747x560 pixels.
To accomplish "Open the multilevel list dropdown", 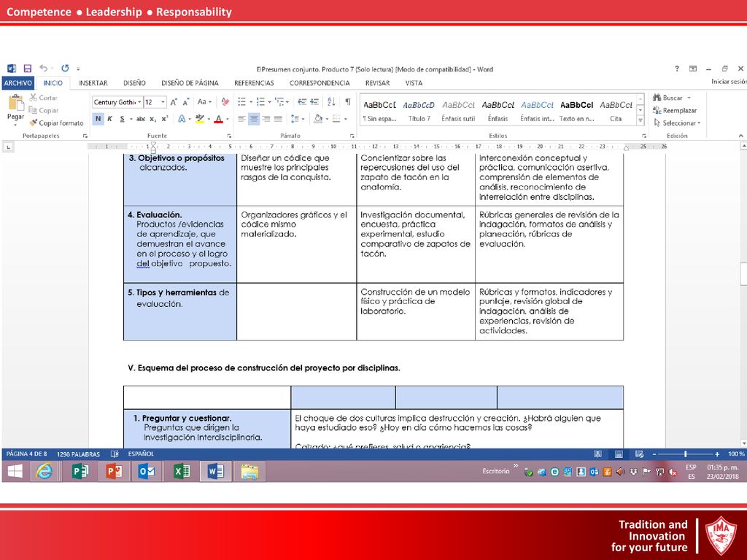I will [287, 102].
